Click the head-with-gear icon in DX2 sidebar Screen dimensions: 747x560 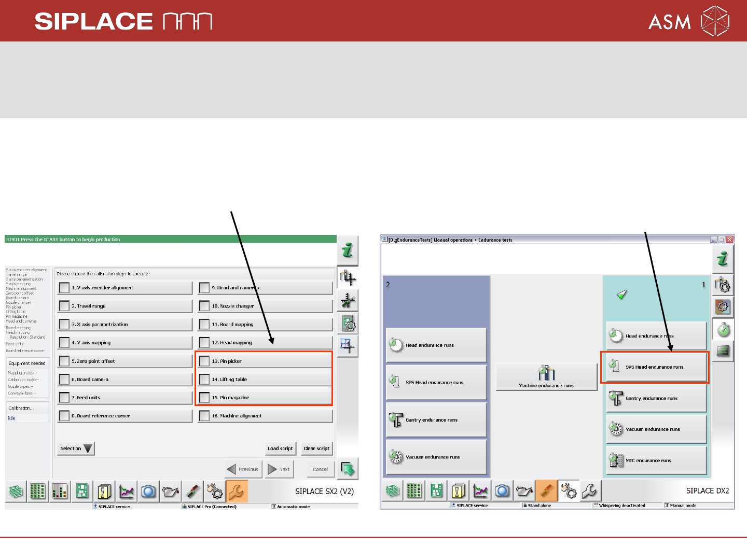tap(723, 285)
